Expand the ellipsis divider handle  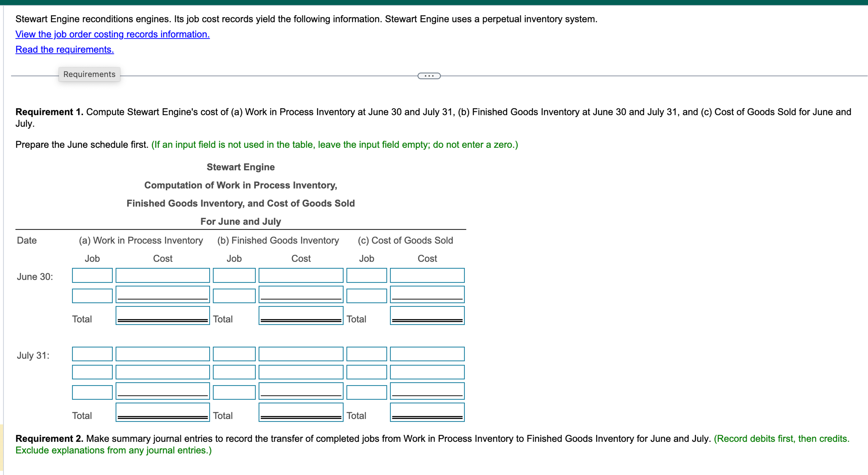(429, 76)
